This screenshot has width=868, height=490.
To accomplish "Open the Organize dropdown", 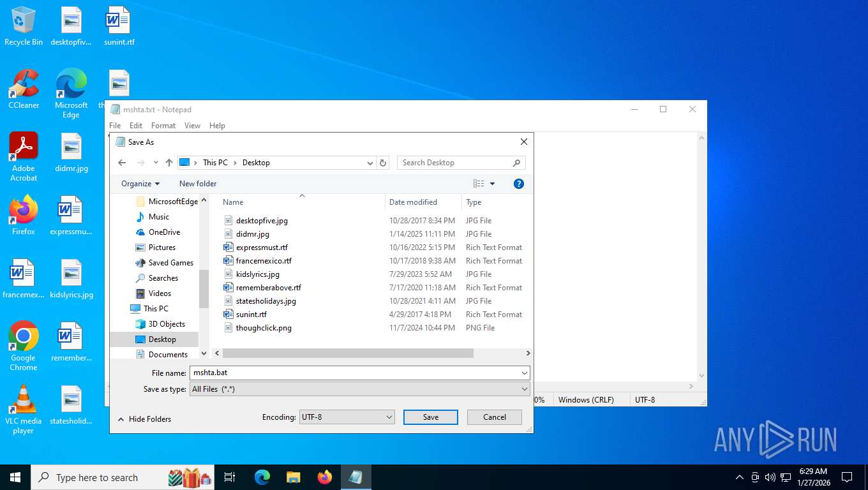I will (x=140, y=184).
